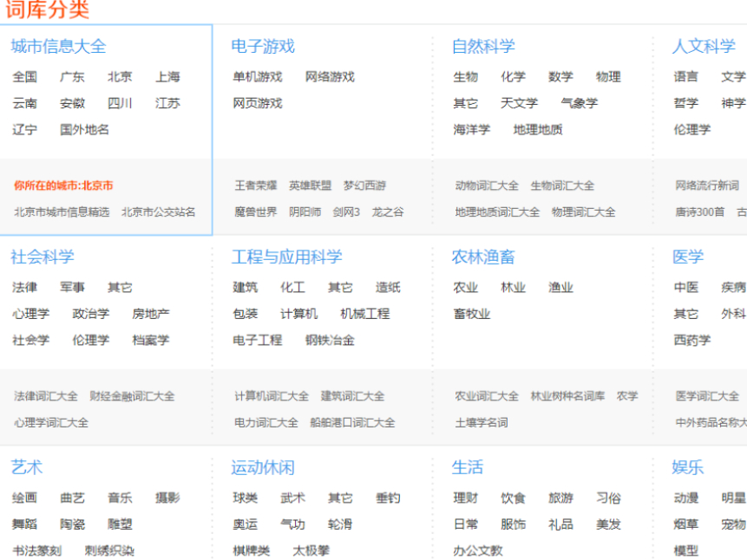Open the 医学 category heading
747x560 pixels.
pos(688,257)
